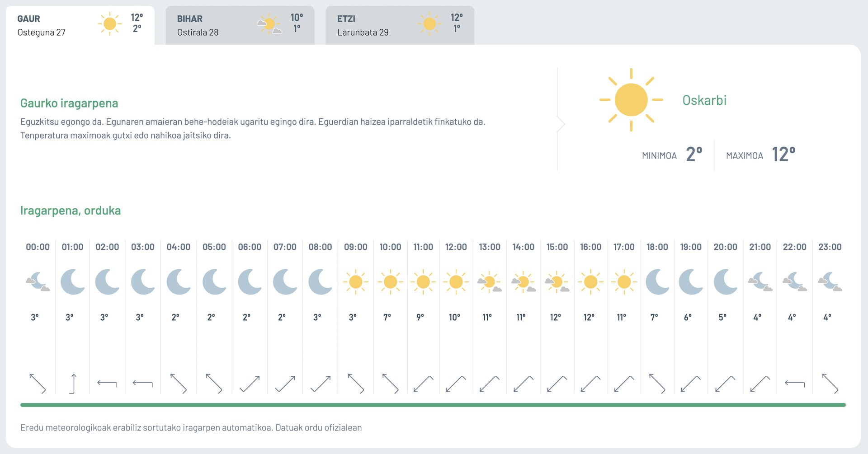Viewport: 868px width, 454px height.
Task: Click the cloudy moon icon at 00:00
Action: click(x=38, y=282)
